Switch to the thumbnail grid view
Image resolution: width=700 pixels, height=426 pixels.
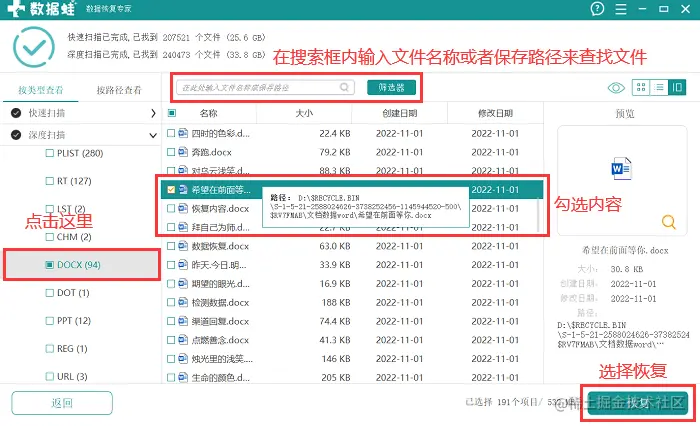coord(641,87)
